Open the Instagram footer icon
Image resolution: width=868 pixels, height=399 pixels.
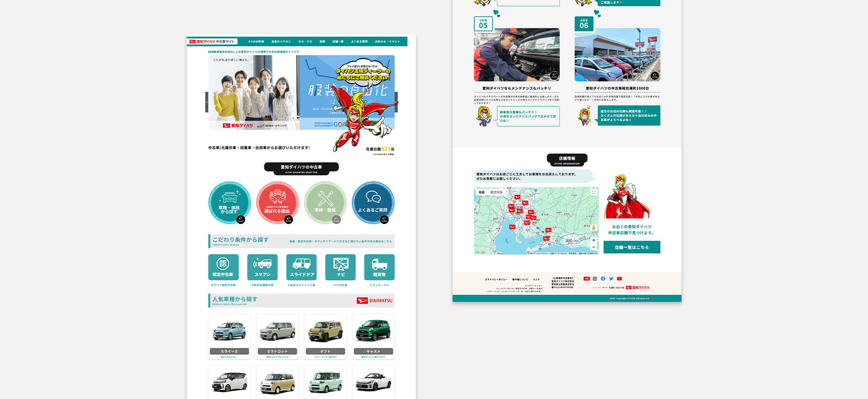pos(595,279)
